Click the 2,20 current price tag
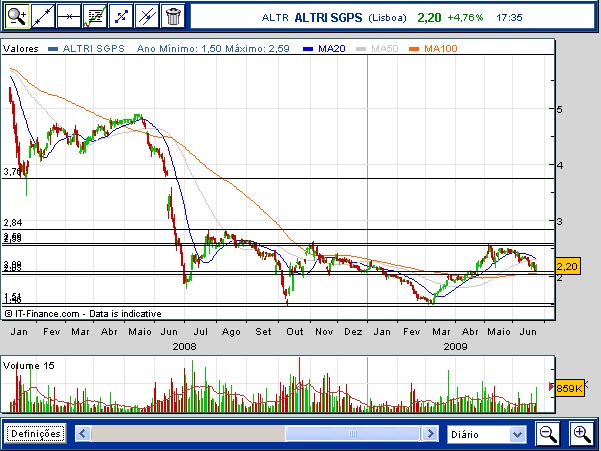Viewport: 601px width, 451px height. (x=567, y=266)
